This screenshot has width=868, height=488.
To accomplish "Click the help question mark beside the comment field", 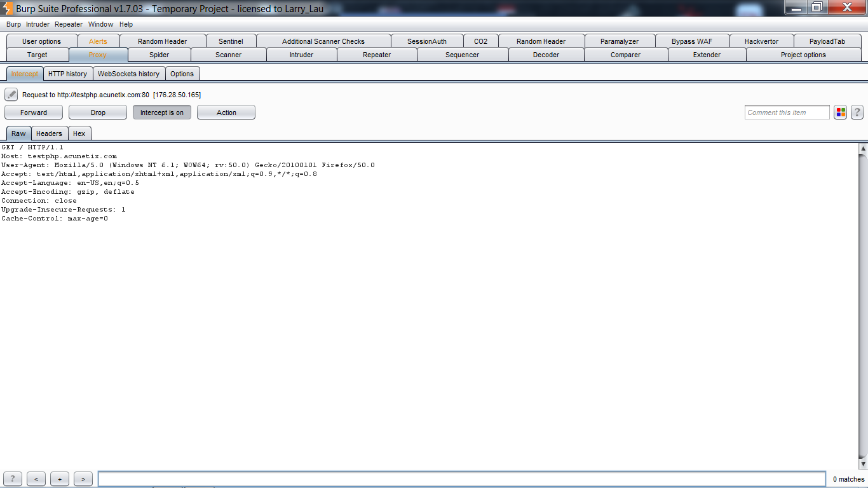I will 857,112.
